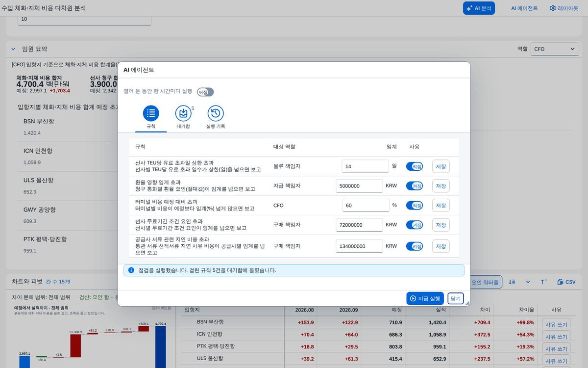
Task: Click the descending sort icon beside 요인 워터폴
Action: pos(512,282)
